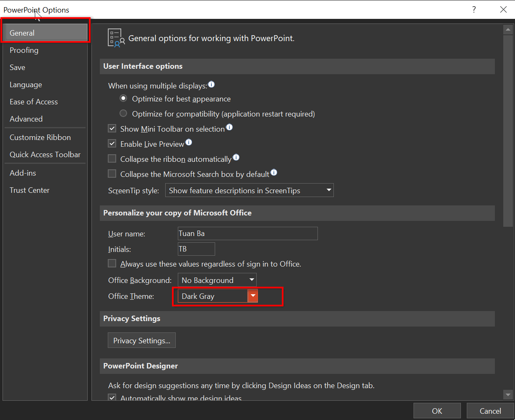Open the General category
This screenshot has width=515, height=420.
coord(45,33)
